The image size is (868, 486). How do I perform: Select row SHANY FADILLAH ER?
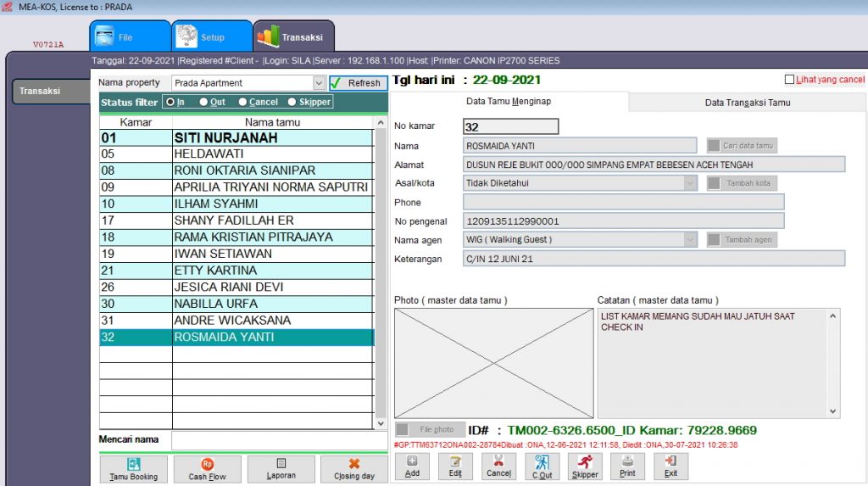pos(236,221)
